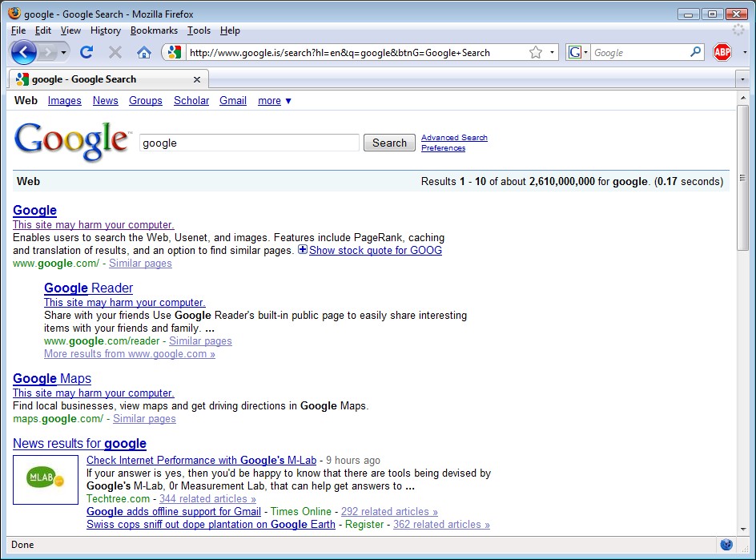Open the Google Reader result
The height and width of the screenshot is (560, 756).
pyautogui.click(x=88, y=288)
